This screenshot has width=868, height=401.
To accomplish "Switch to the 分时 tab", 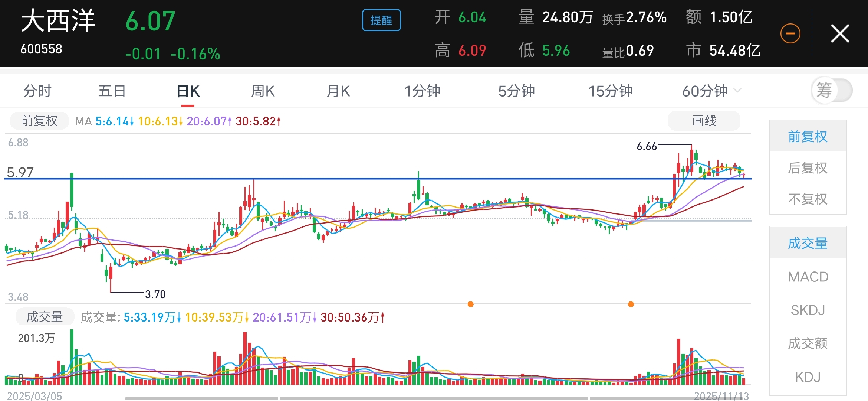I will (37, 91).
